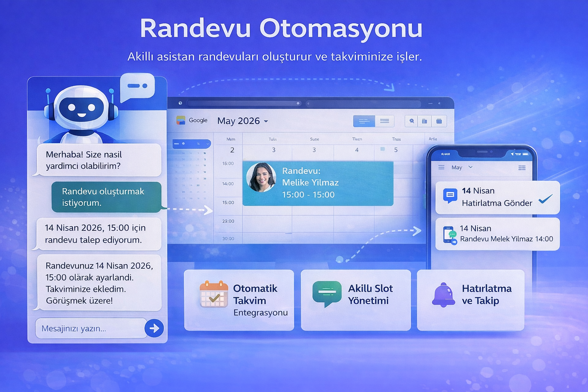Click the 14:00 time label in calendar

pos(228,184)
